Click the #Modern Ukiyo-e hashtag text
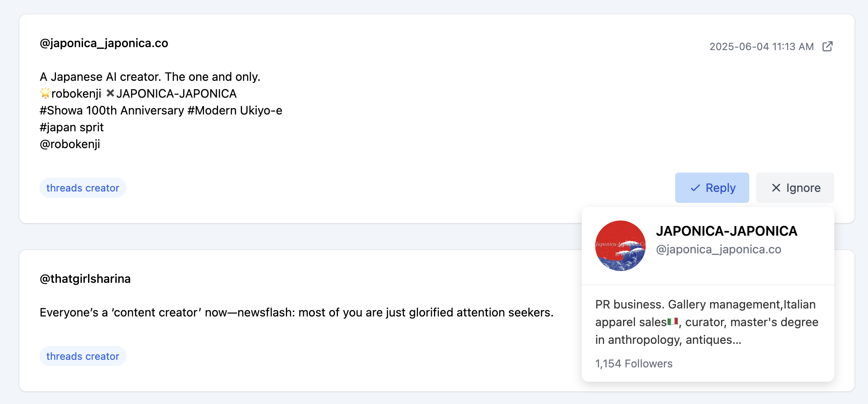The width and height of the screenshot is (868, 404). point(235,111)
